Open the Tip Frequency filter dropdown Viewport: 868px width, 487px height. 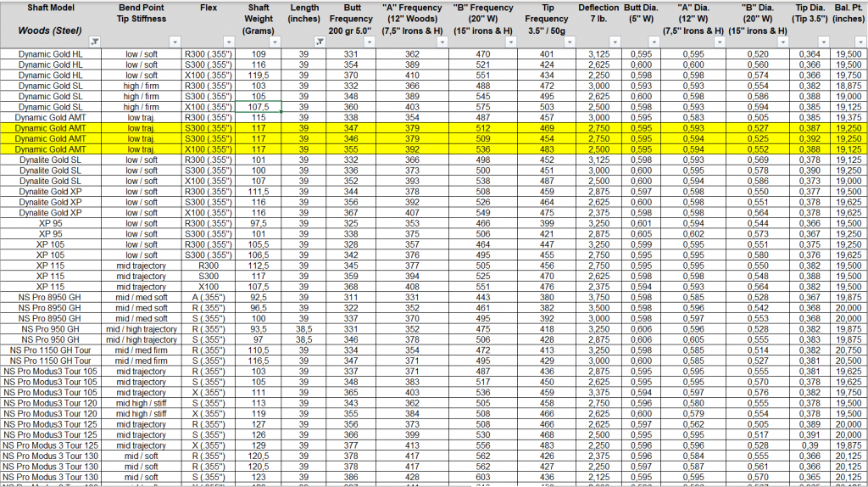click(569, 42)
